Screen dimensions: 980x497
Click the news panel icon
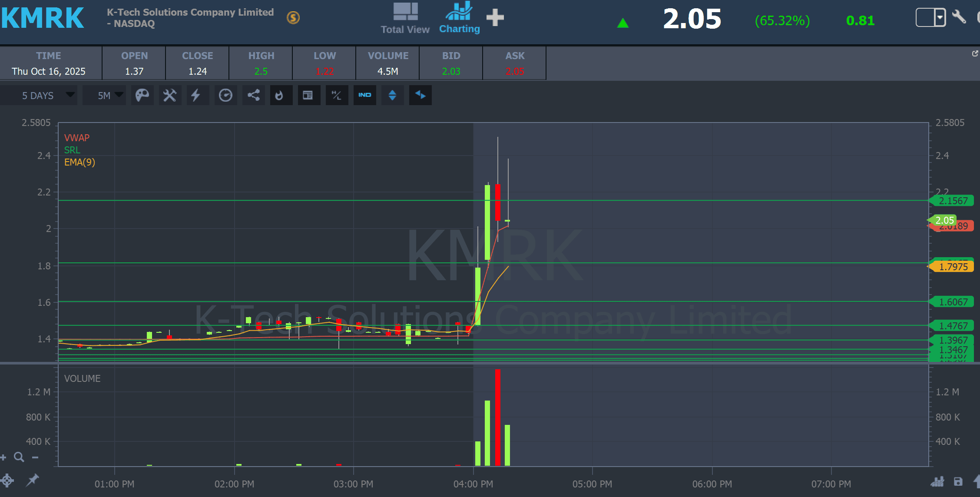[x=308, y=95]
